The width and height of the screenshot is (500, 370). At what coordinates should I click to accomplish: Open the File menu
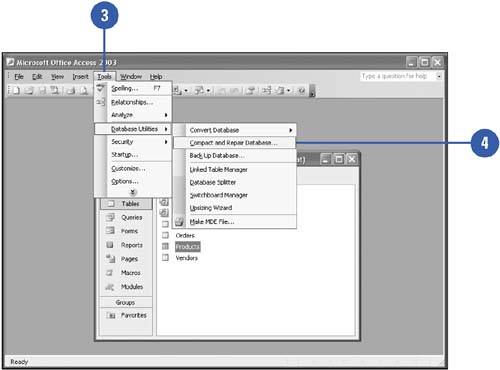coord(19,77)
